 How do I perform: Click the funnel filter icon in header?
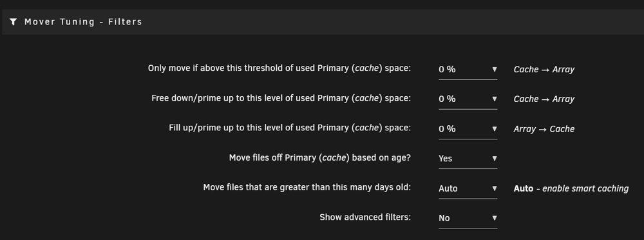13,22
